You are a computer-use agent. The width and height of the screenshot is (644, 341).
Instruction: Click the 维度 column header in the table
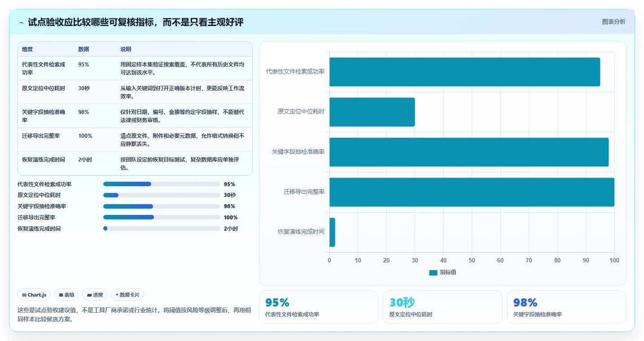(x=27, y=49)
